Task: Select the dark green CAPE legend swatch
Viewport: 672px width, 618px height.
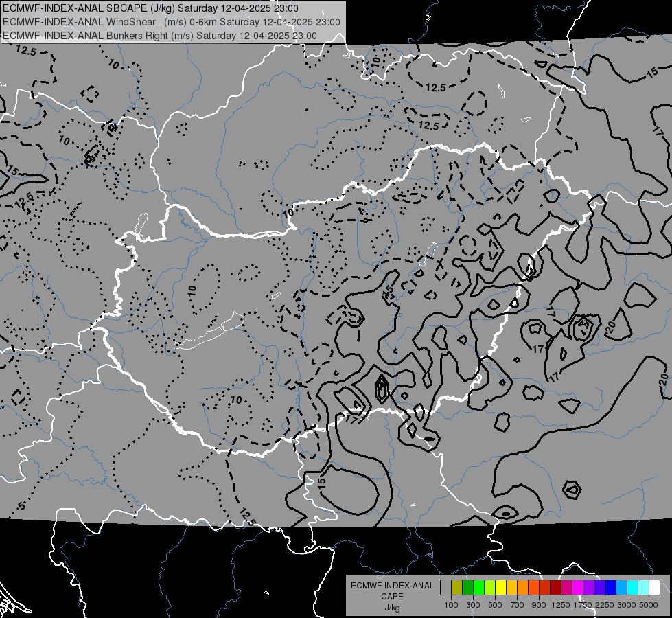Action: (x=467, y=588)
